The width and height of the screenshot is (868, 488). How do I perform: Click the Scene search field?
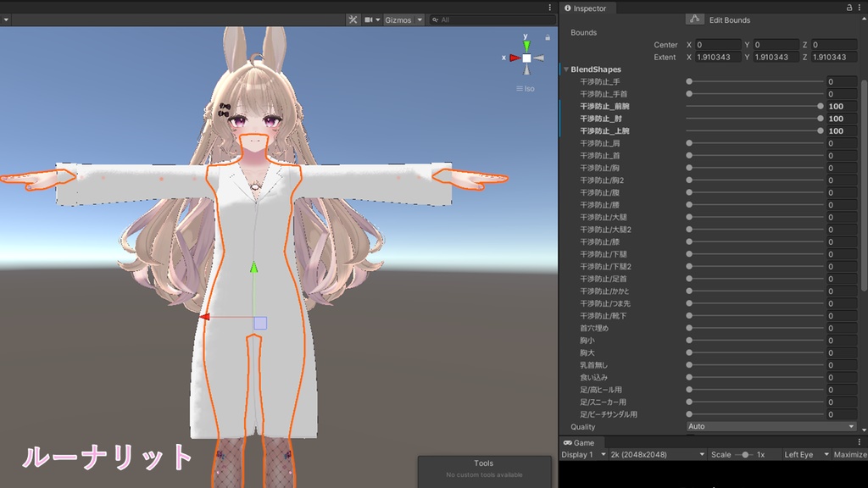pyautogui.click(x=492, y=20)
